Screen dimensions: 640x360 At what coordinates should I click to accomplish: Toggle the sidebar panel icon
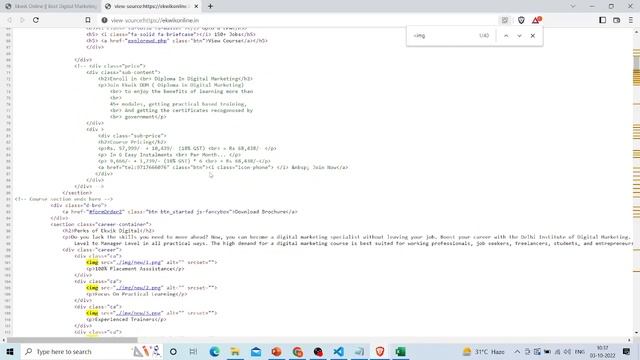[x=602, y=20]
